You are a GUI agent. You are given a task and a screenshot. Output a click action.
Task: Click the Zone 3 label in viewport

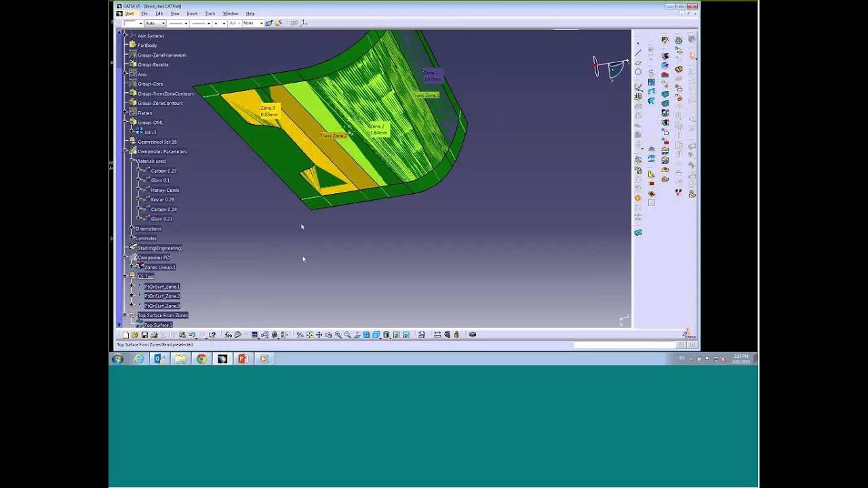pyautogui.click(x=269, y=111)
